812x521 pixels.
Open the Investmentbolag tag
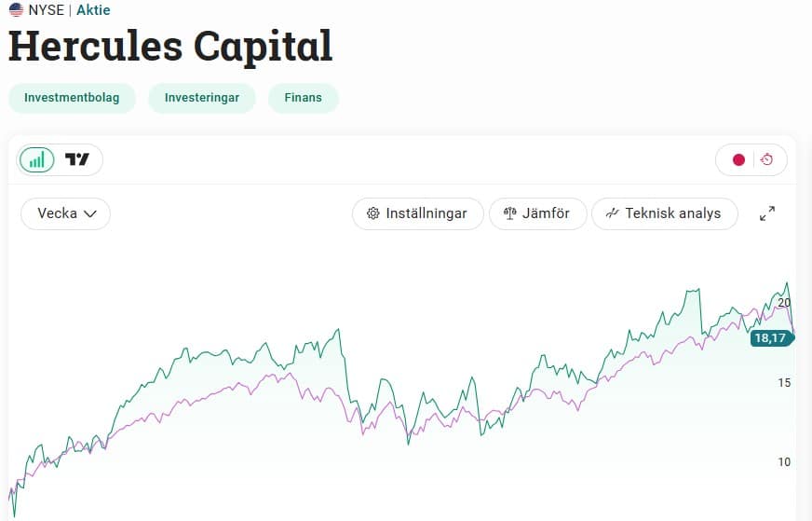[72, 98]
